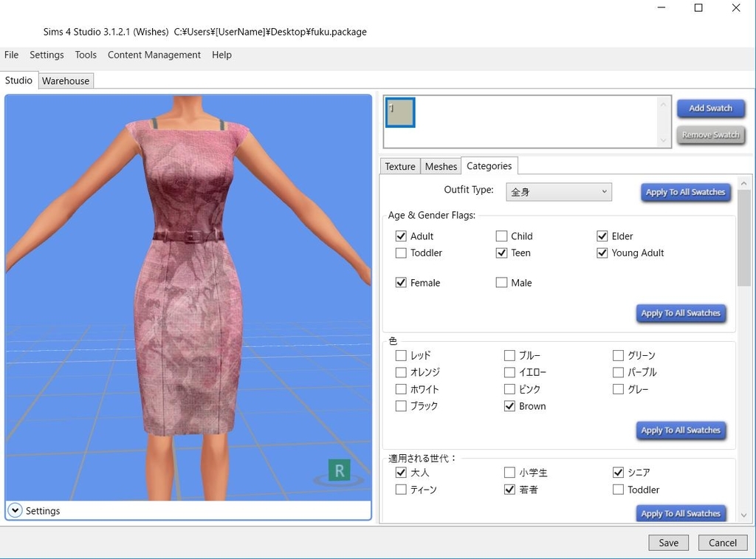This screenshot has height=559, width=756.
Task: Enable the Child checkbox
Action: (501, 236)
